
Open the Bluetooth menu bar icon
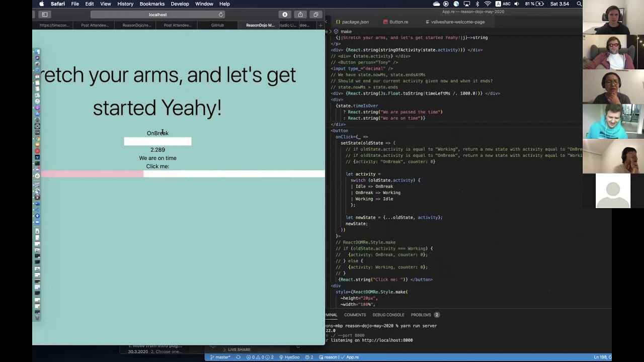pyautogui.click(x=477, y=4)
